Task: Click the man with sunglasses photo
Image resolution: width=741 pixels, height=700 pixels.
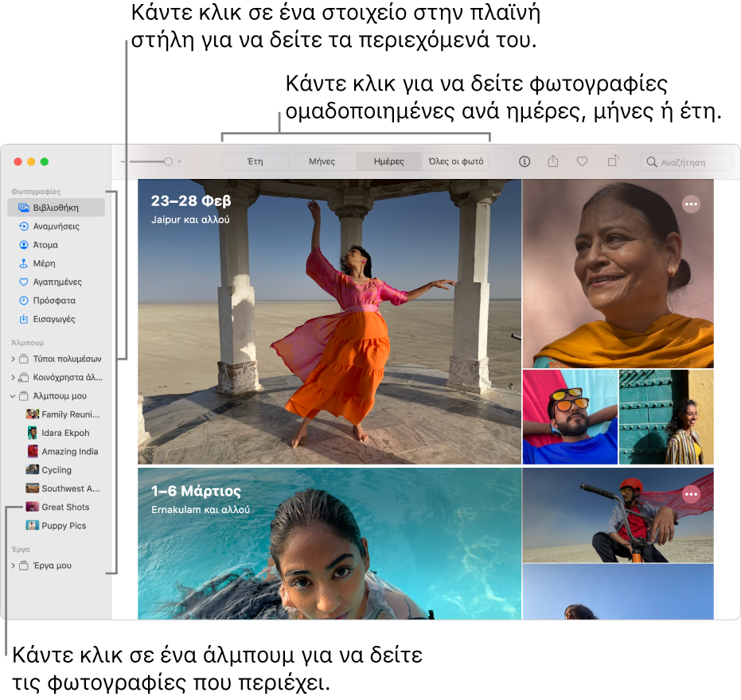Action: pos(570,417)
